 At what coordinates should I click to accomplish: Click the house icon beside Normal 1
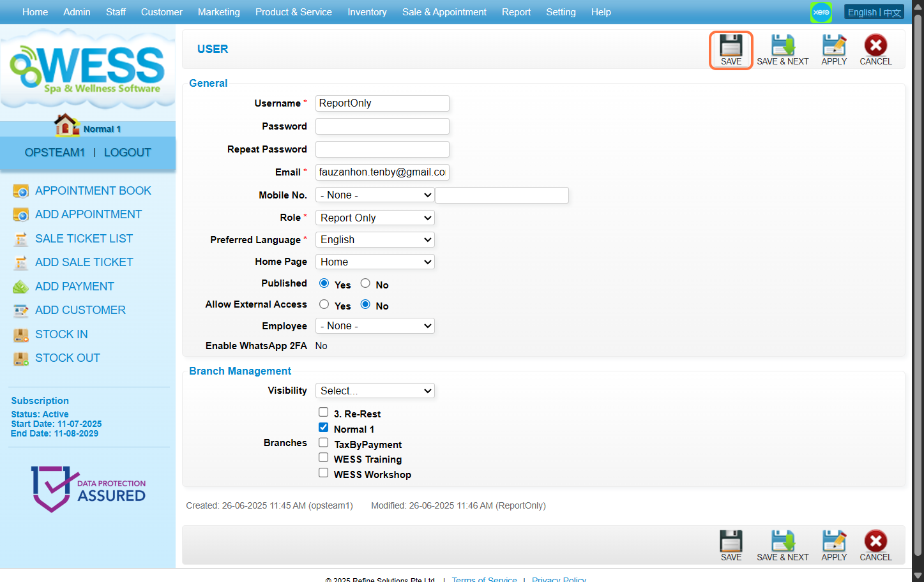coord(66,126)
